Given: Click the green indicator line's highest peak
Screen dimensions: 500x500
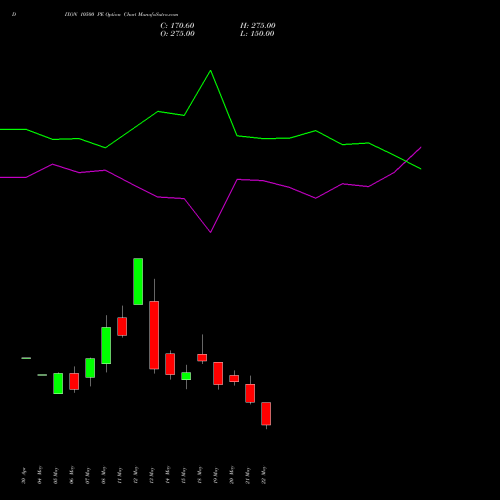Looking at the screenshot, I should tap(210, 71).
